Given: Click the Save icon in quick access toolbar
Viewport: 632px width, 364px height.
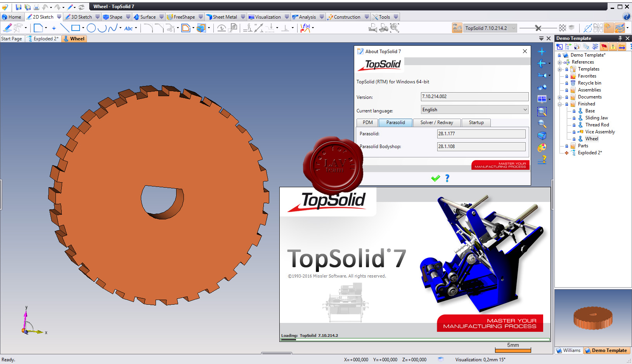Looking at the screenshot, I should [x=18, y=7].
